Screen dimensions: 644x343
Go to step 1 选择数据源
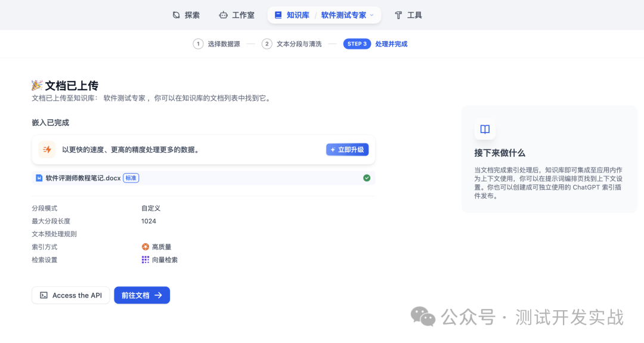pyautogui.click(x=216, y=44)
